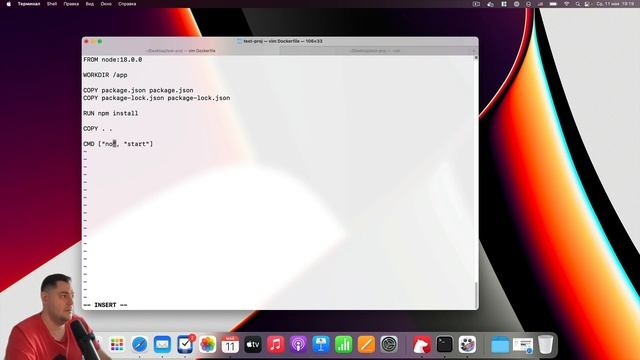Screen dimensions: 640x360
Task: Open the blue folder in the Dock
Action: click(500, 344)
